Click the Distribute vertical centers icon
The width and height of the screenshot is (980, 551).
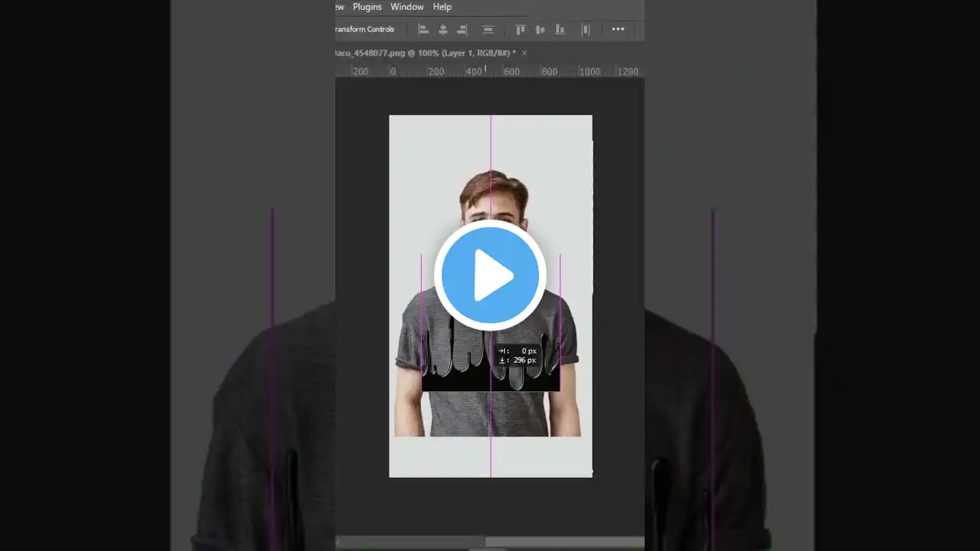pyautogui.click(x=585, y=29)
